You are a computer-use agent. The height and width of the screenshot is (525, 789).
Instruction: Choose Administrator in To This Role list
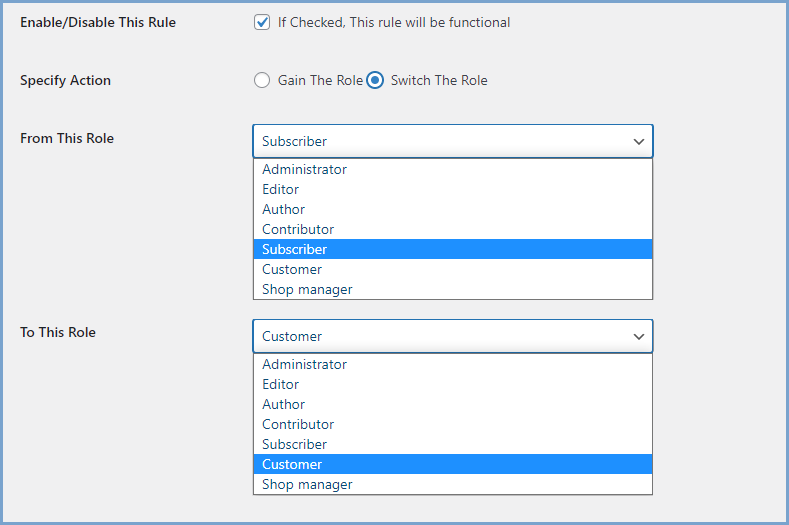[x=304, y=364]
